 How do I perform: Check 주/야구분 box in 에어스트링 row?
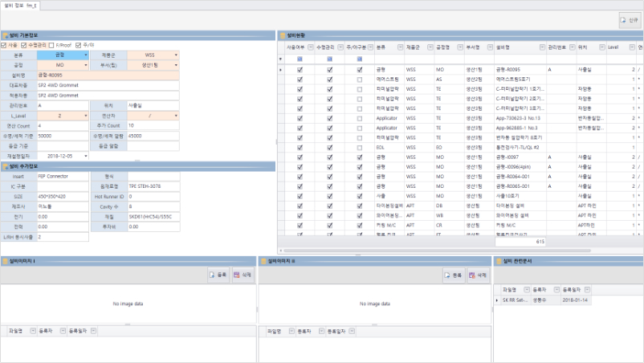point(360,80)
